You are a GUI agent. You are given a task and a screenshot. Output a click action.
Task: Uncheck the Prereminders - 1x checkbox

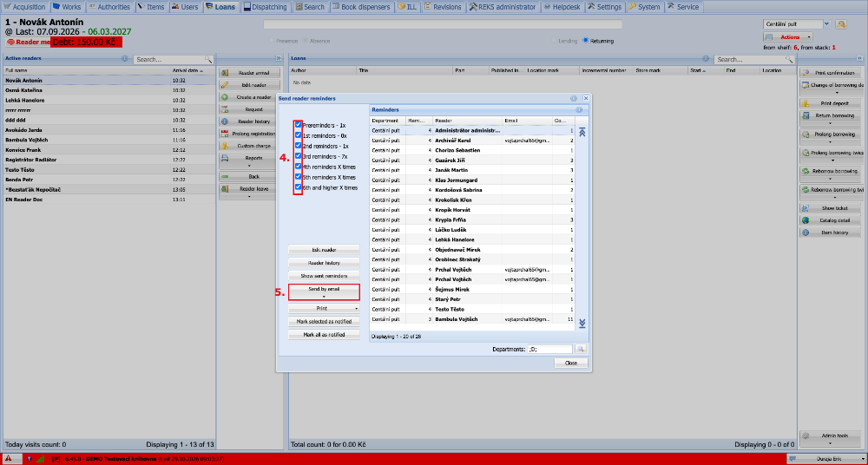click(x=299, y=125)
